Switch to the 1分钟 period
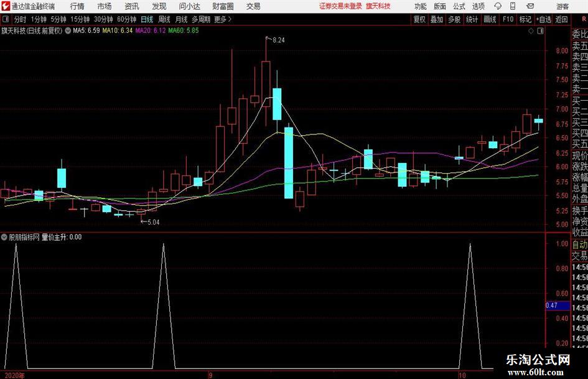 38,19
